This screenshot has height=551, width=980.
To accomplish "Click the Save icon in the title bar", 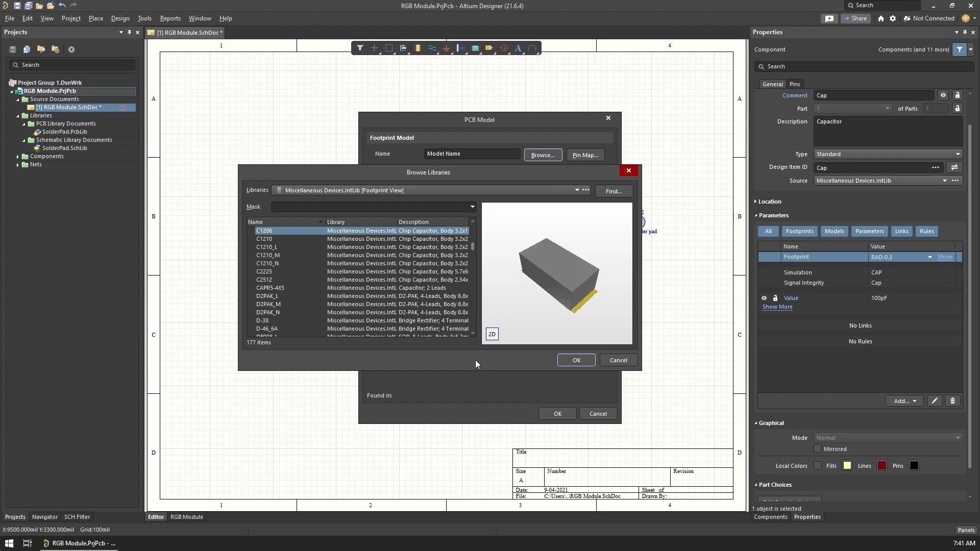I will click(x=17, y=6).
